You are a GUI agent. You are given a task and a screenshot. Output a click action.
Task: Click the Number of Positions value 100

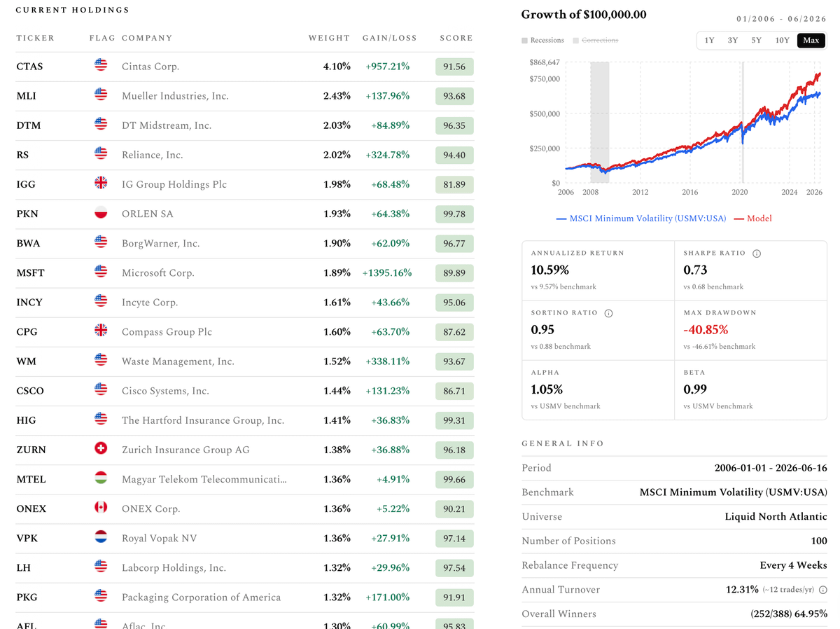819,541
